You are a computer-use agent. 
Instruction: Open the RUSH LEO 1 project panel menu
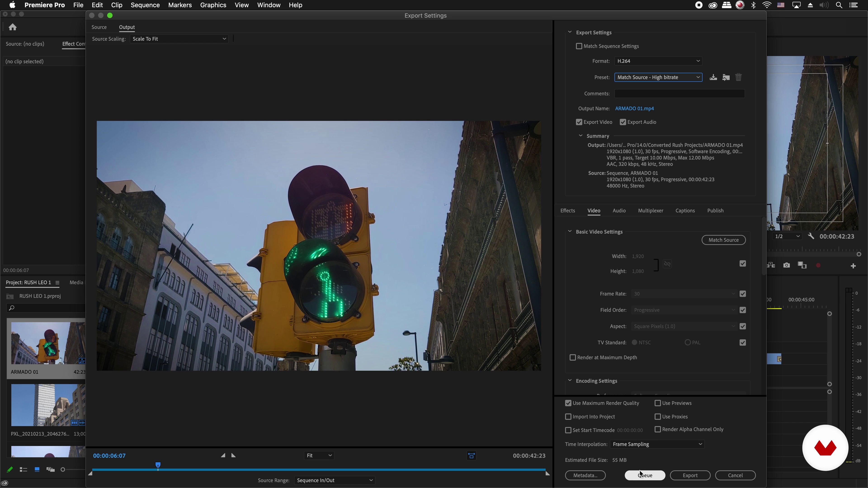tap(57, 283)
